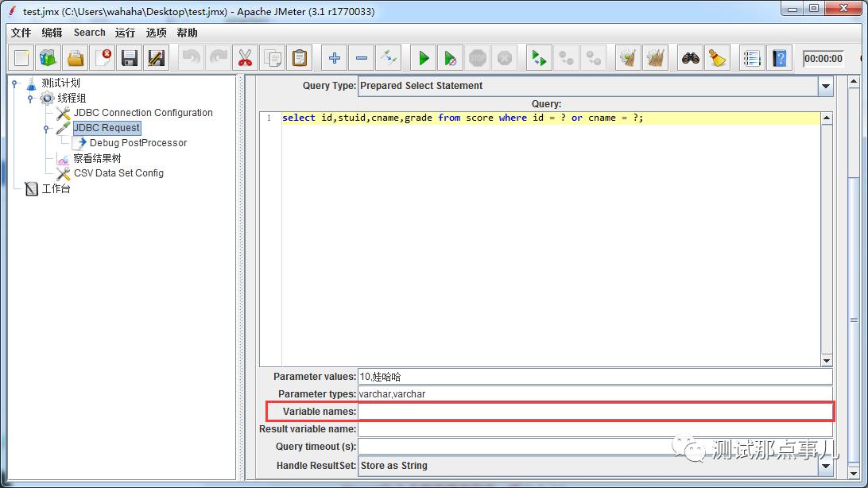Clear all results with double broom icon
This screenshot has height=488, width=868.
[x=655, y=58]
